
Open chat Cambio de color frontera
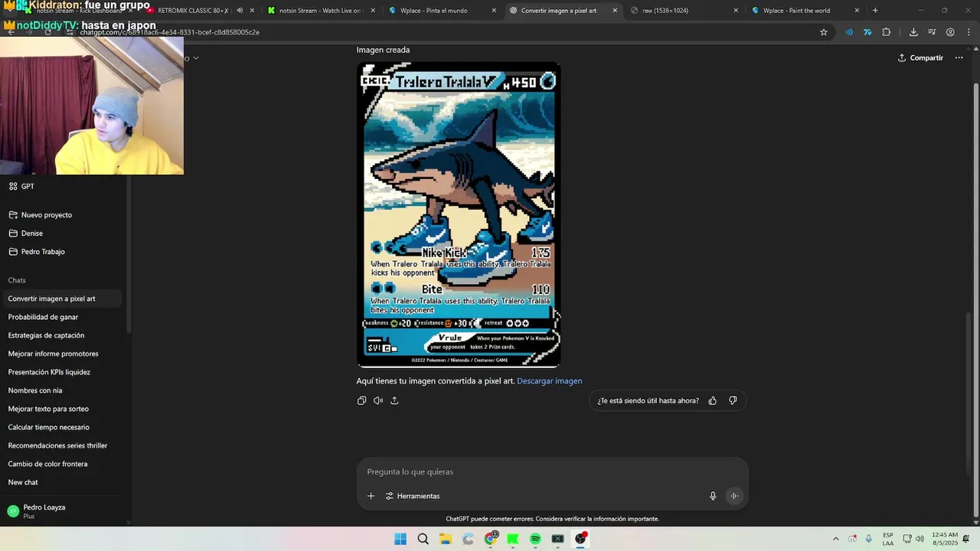[47, 464]
